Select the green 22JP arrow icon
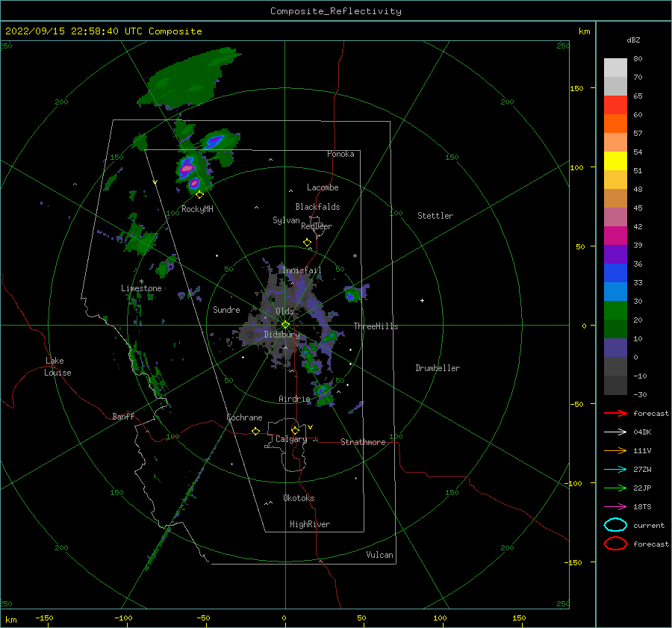Image resolution: width=672 pixels, height=628 pixels. [x=615, y=488]
